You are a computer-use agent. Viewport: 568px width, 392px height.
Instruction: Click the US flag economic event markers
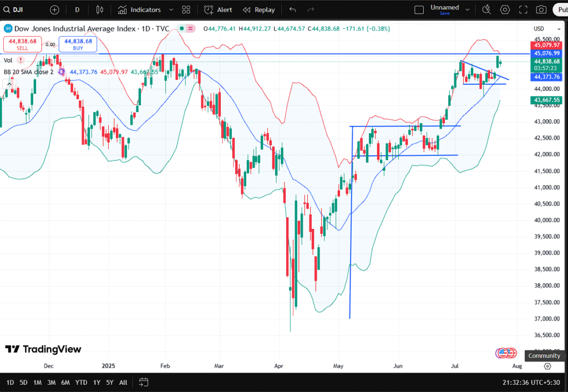[x=506, y=353]
